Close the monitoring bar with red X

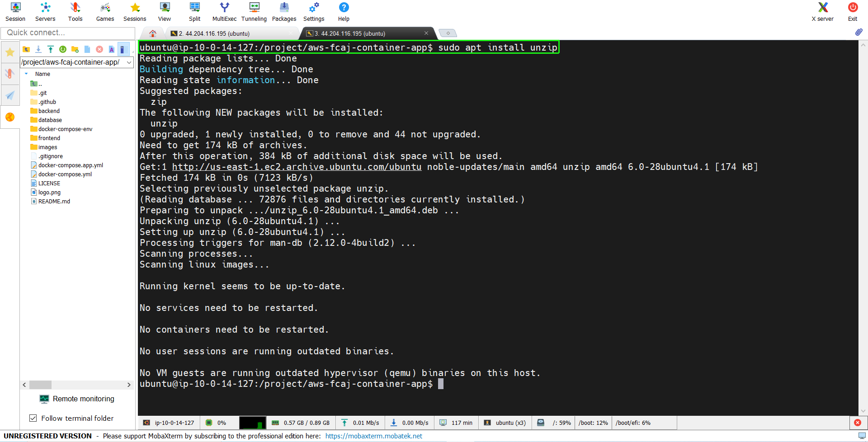coord(857,423)
